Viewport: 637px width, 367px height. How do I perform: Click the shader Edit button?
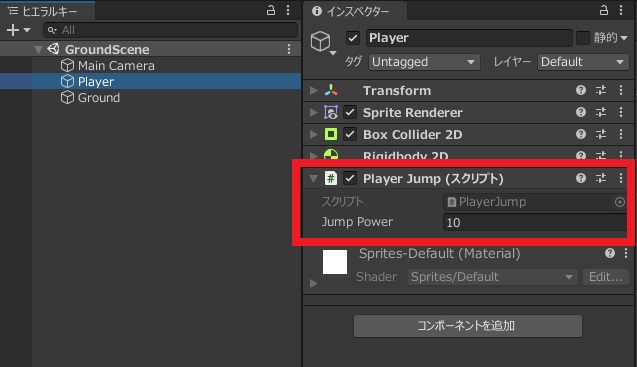point(606,277)
